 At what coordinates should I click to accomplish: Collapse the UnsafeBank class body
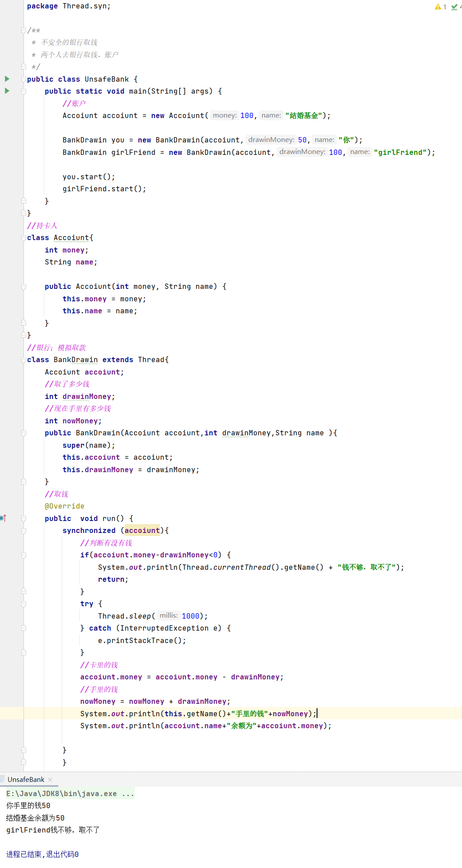click(23, 79)
